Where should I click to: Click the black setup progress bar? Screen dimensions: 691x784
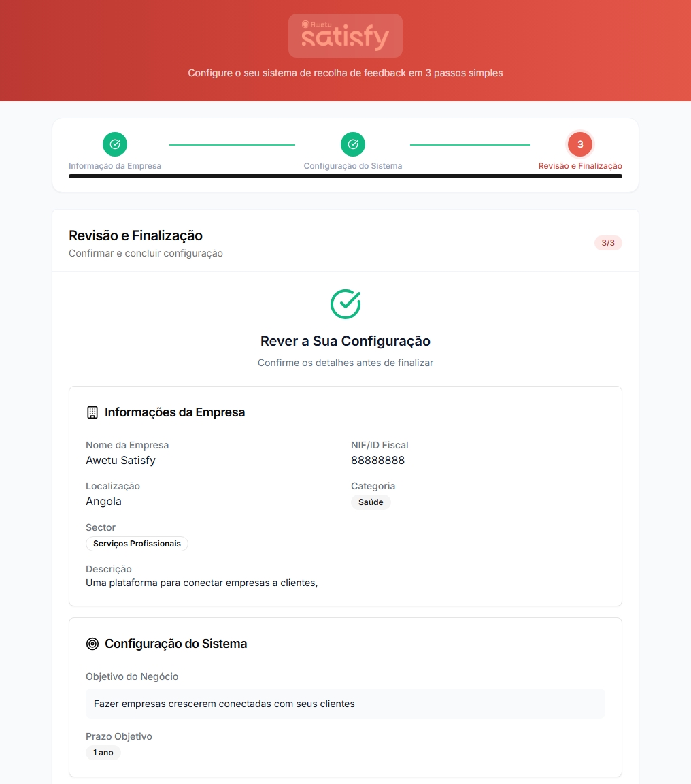[x=345, y=176]
